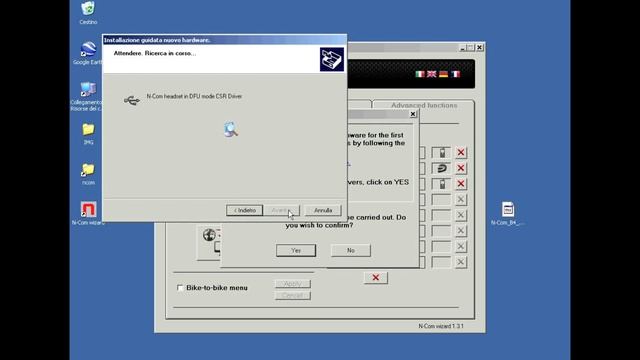Minimize the N-Com wizard window

(462, 47)
